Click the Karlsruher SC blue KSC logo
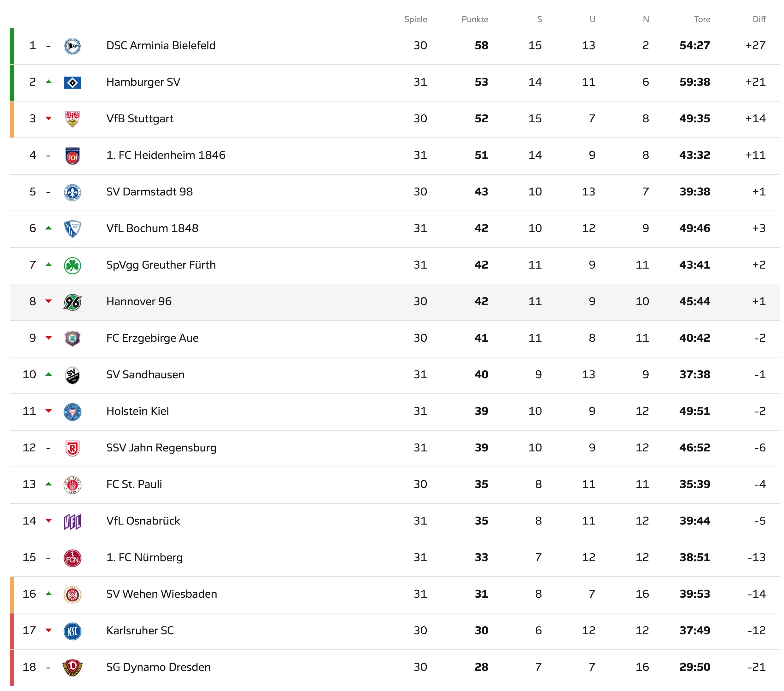 72,631
